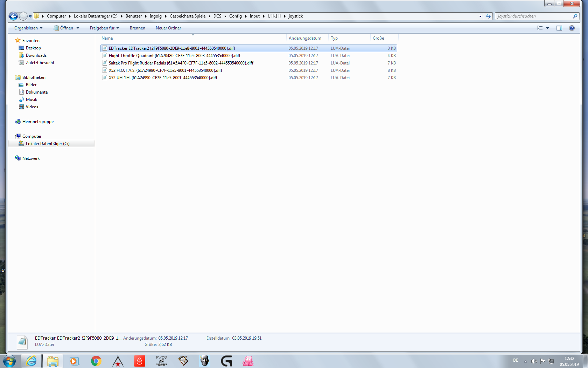Toggle the preview pane icon

pos(559,28)
